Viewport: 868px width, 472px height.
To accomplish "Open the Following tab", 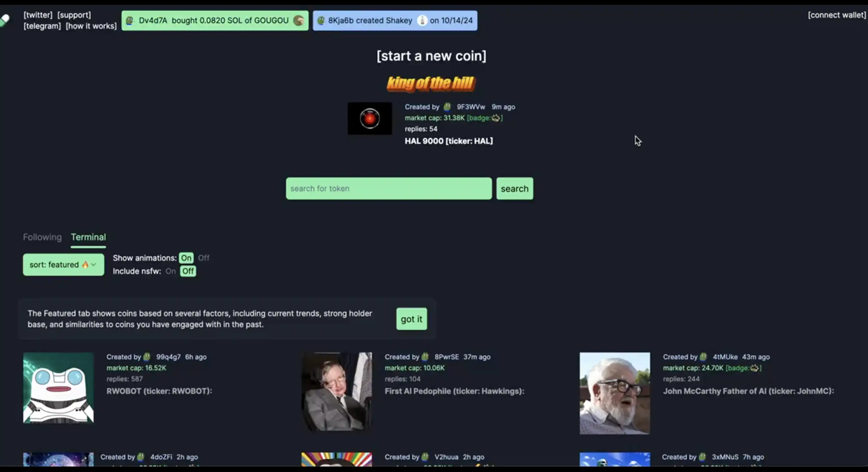I will pyautogui.click(x=42, y=237).
